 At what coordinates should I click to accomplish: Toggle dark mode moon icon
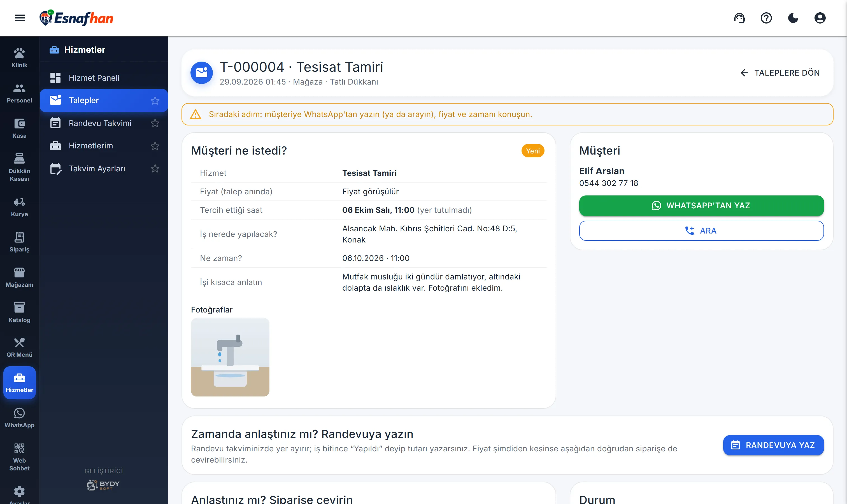[793, 18]
